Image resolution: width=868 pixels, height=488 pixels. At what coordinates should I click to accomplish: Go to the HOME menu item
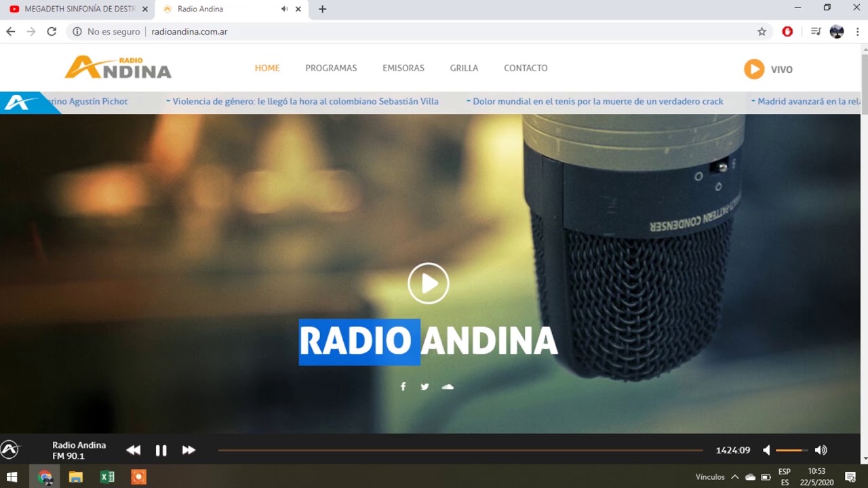point(267,68)
